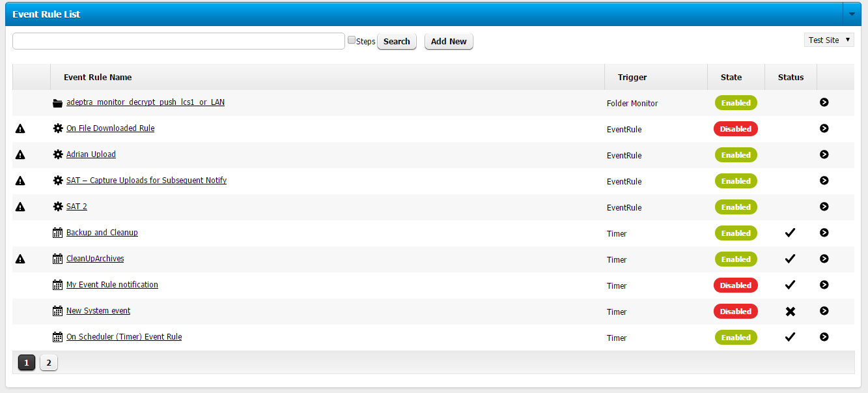This screenshot has height=393, width=868.
Task: Click warning triangle beside On File Downloaded Rule
Action: [20, 129]
